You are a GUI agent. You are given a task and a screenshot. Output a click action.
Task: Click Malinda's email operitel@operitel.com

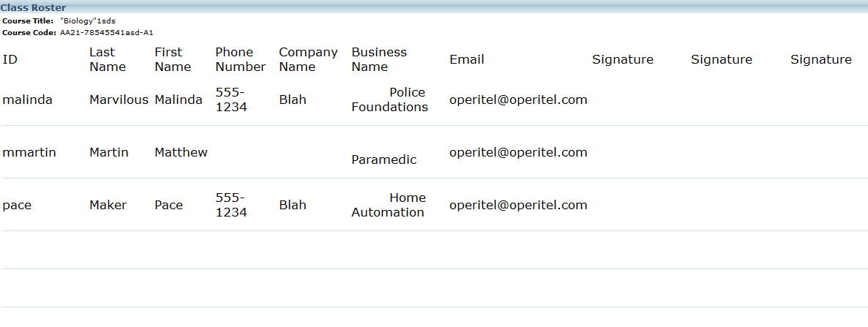(x=518, y=99)
